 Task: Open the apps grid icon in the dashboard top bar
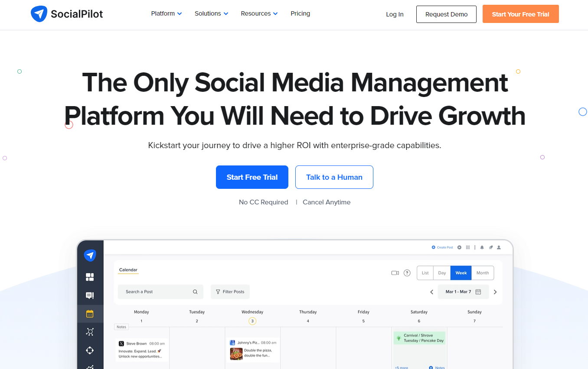click(468, 247)
